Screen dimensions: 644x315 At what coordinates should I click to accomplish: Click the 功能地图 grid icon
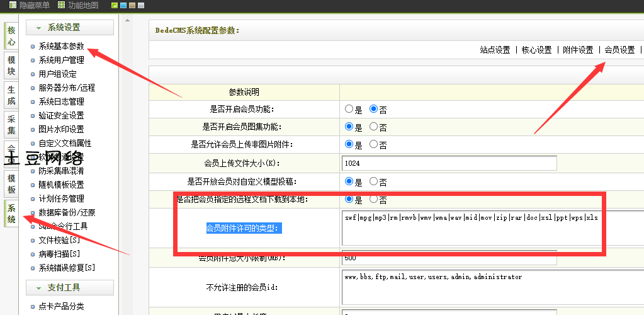pyautogui.click(x=61, y=5)
